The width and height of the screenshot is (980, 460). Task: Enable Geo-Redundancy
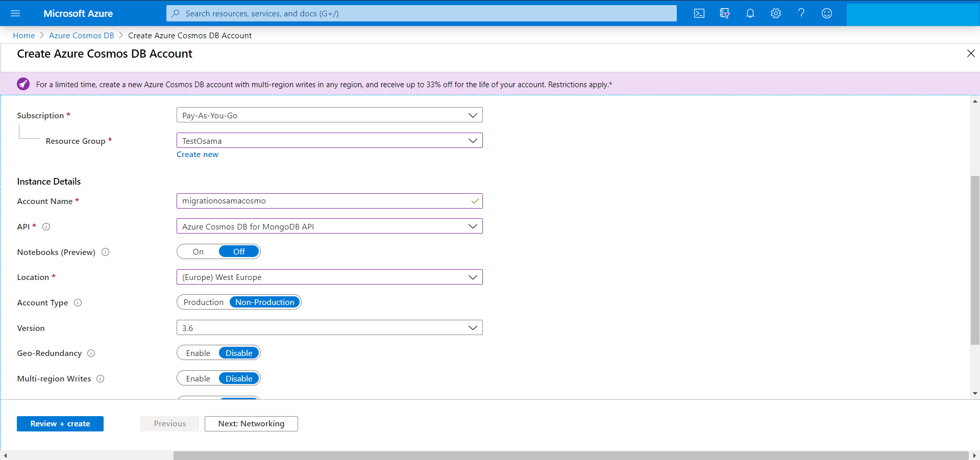coord(198,352)
